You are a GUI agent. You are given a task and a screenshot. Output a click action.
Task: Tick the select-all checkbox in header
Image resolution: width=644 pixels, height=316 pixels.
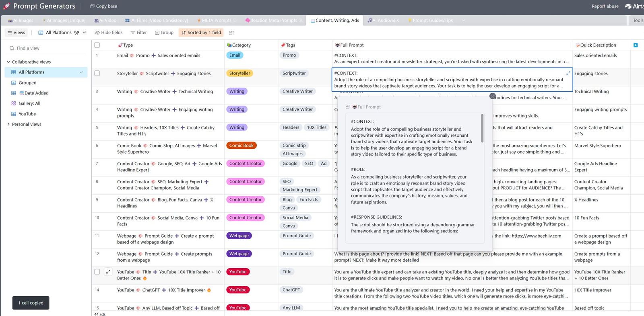(x=97, y=45)
